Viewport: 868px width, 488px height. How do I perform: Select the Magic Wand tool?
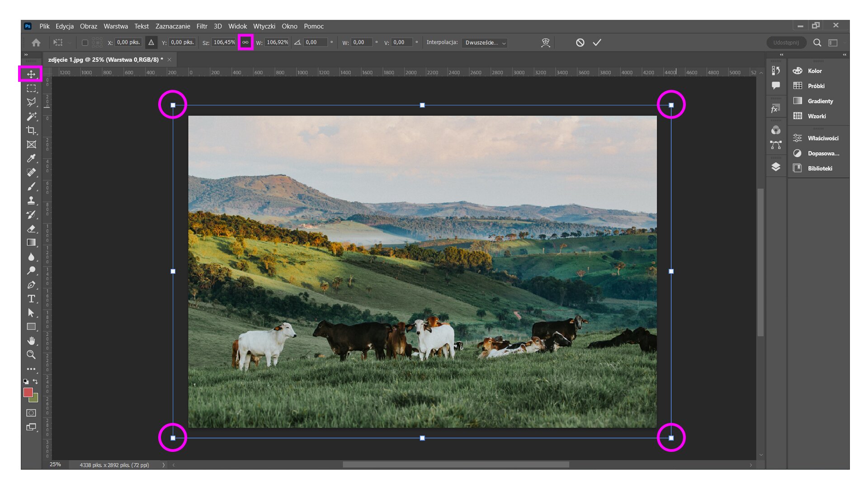[x=31, y=117]
